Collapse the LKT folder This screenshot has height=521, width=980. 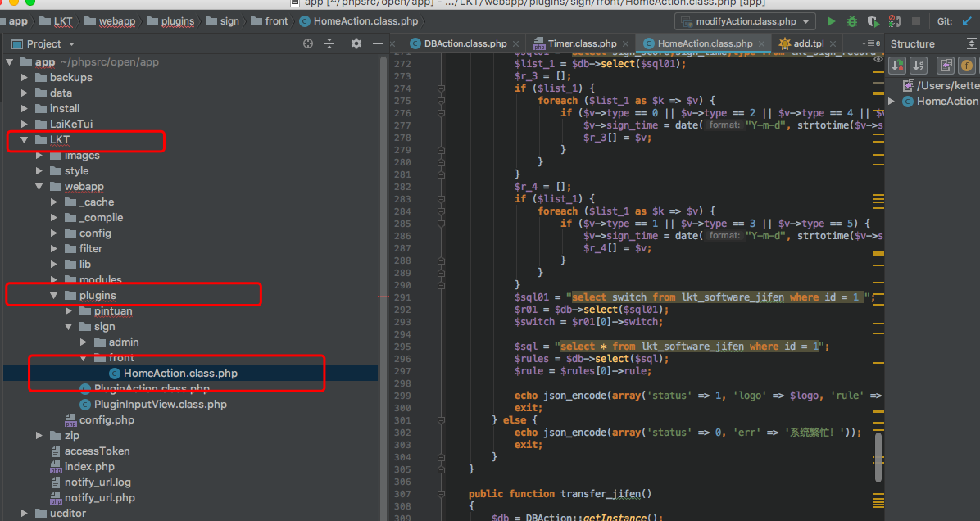[x=25, y=140]
